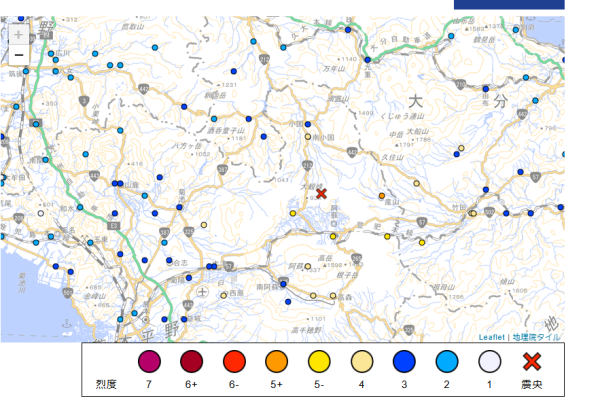
Task: Click the light blue marker beside 玉東
Action: 90,243
